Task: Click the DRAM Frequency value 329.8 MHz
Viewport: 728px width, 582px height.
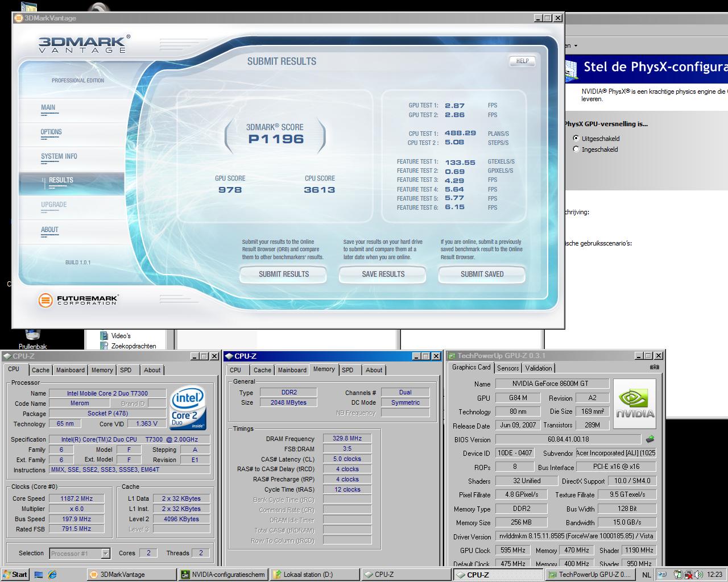Action: (x=347, y=438)
